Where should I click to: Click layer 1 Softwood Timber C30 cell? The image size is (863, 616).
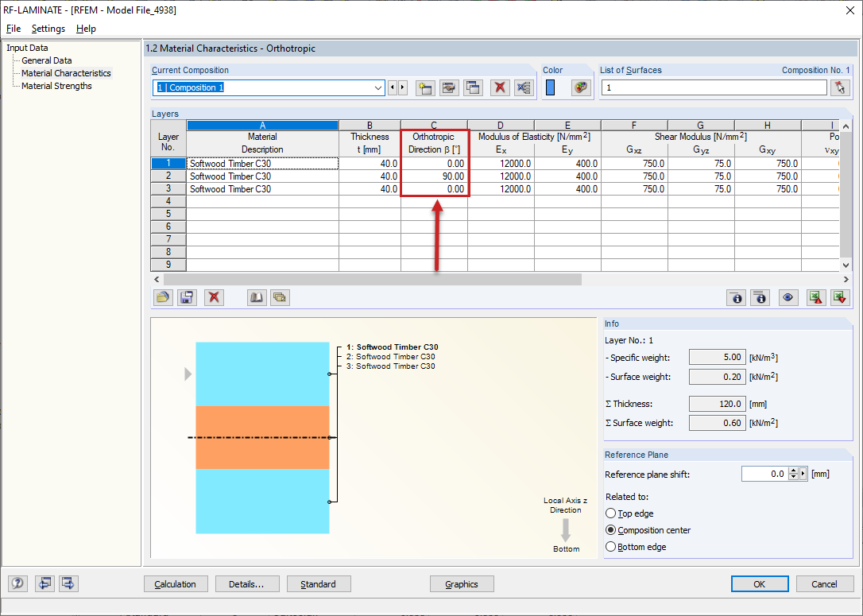[x=262, y=164]
